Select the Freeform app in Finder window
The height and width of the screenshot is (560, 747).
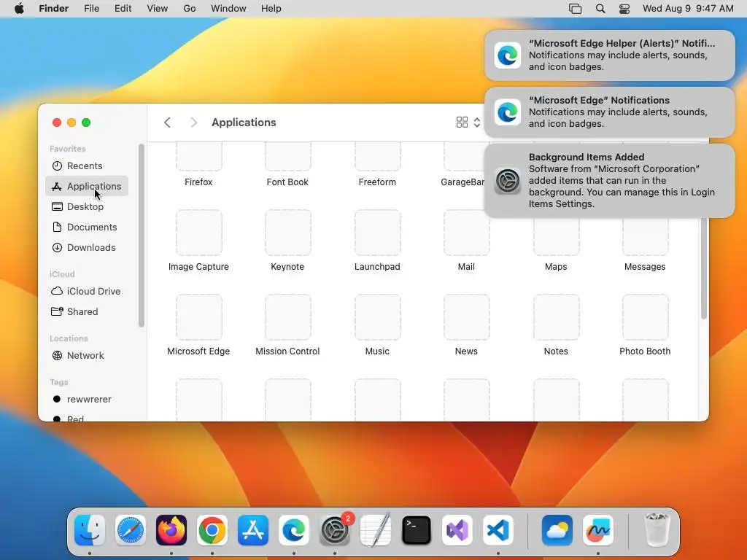tap(377, 157)
